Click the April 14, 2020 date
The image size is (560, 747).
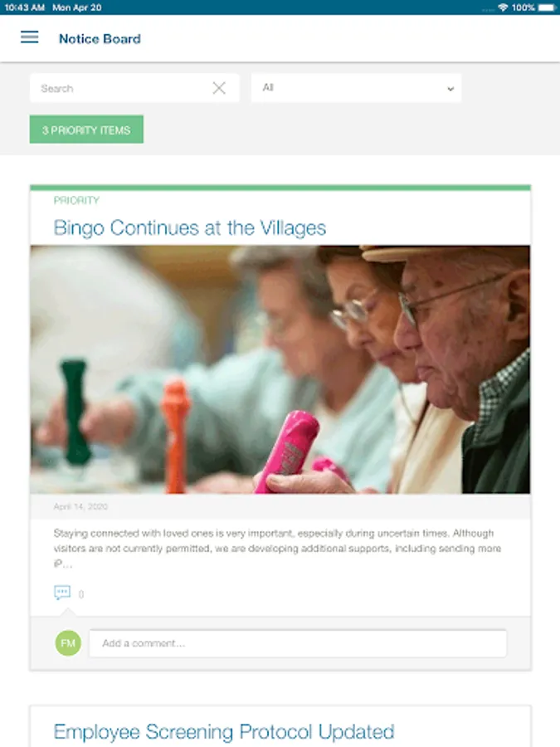click(x=80, y=506)
